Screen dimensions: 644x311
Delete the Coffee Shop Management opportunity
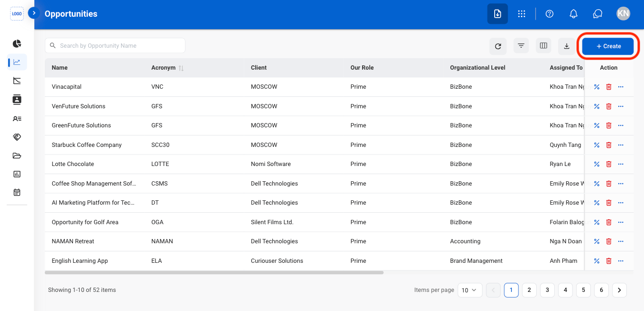coord(609,184)
